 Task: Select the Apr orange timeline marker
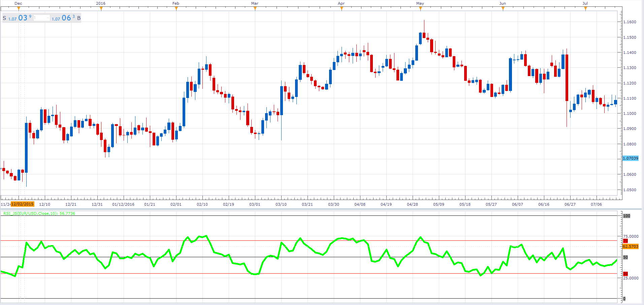[x=342, y=9]
